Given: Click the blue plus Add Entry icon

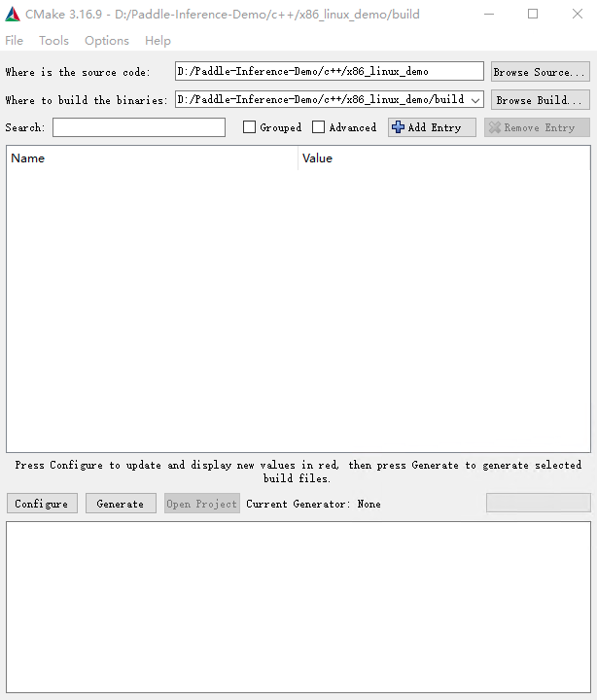Looking at the screenshot, I should 398,127.
